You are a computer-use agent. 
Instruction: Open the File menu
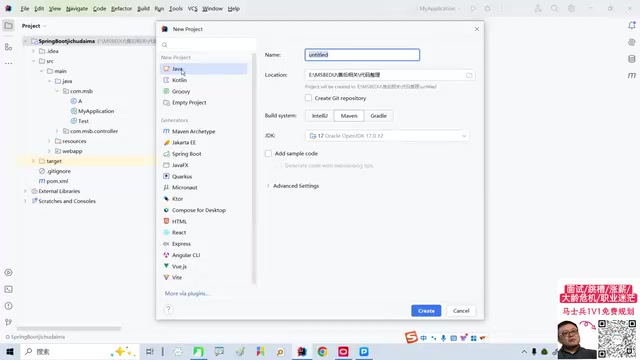(x=24, y=9)
